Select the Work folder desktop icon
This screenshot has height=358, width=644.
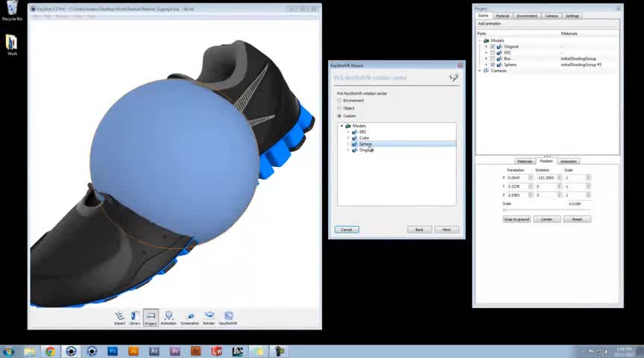click(13, 45)
